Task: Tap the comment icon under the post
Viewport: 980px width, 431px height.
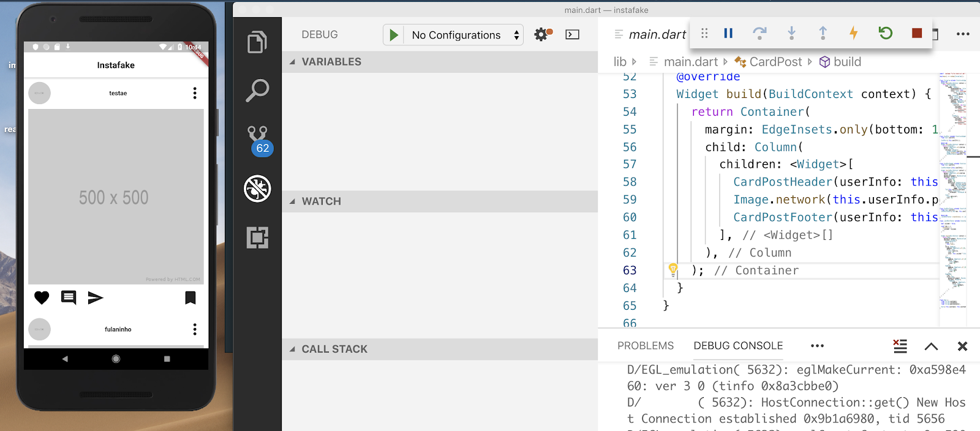Action: 69,298
